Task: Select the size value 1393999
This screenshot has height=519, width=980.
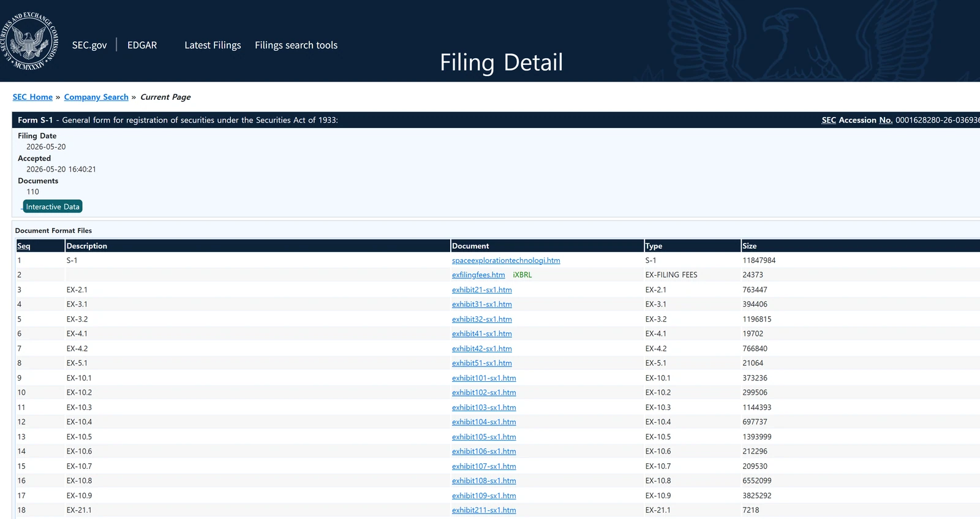Action: [757, 437]
